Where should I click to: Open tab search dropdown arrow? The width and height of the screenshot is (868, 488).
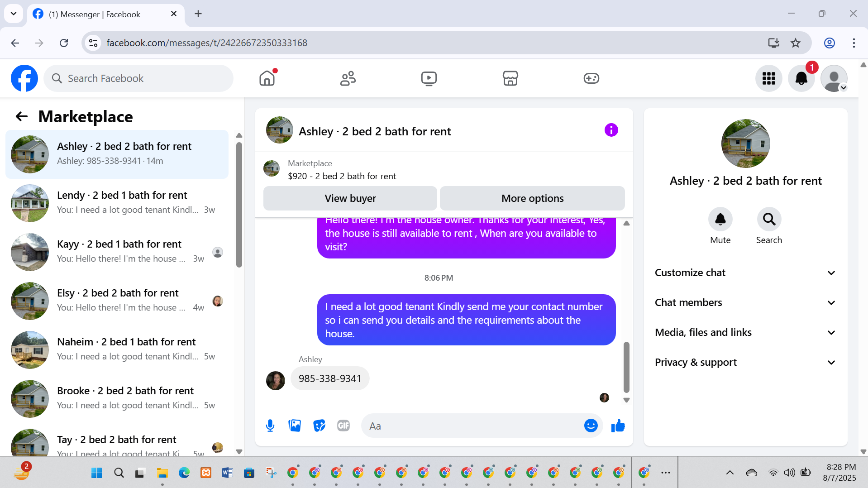(14, 14)
